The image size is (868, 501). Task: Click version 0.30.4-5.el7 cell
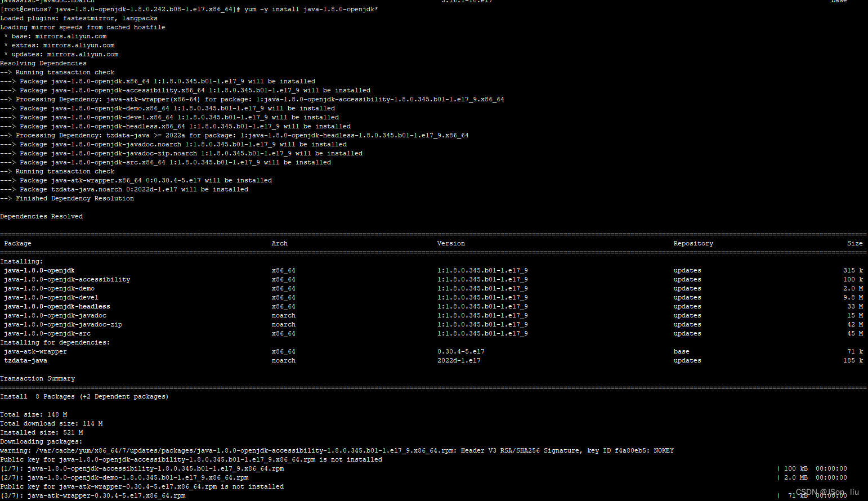point(461,352)
